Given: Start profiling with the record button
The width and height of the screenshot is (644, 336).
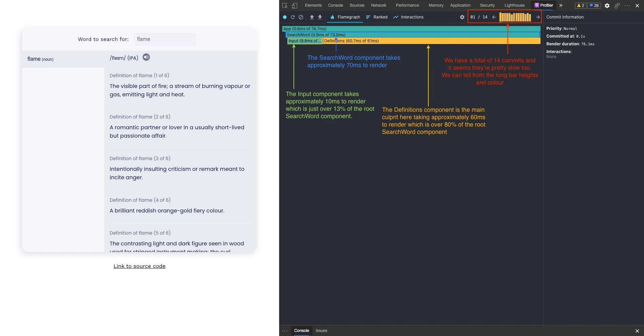Looking at the screenshot, I should pyautogui.click(x=285, y=17).
